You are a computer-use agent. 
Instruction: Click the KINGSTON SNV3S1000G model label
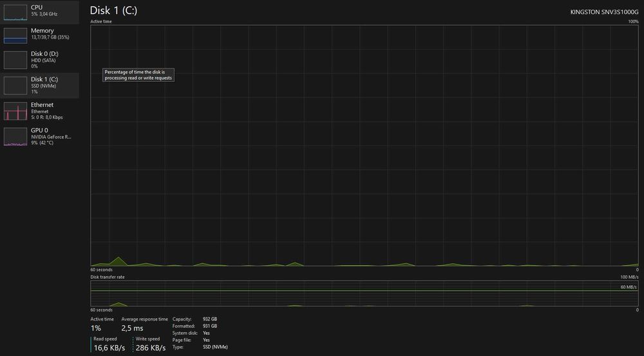(604, 12)
